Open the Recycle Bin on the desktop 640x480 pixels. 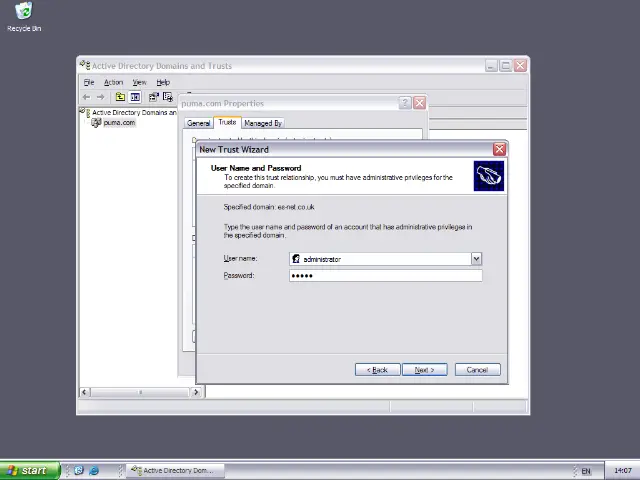pyautogui.click(x=24, y=16)
